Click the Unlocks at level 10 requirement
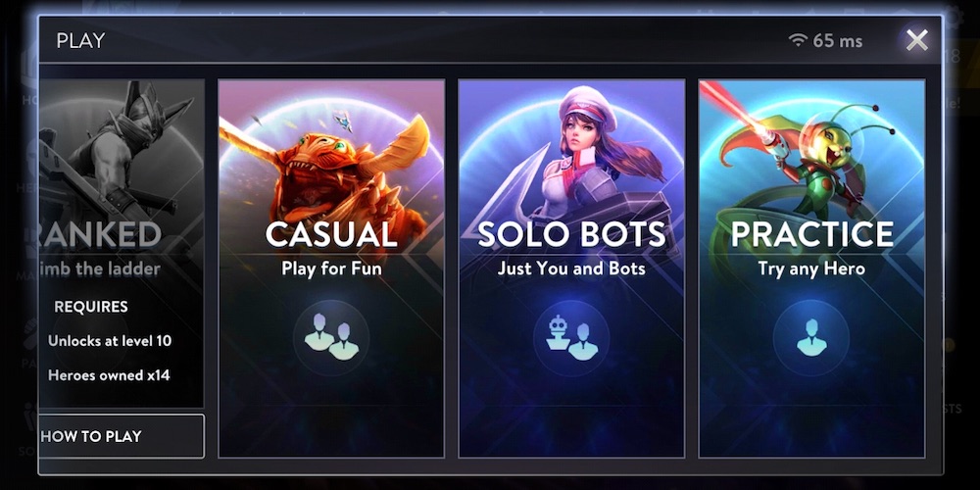 click(110, 341)
